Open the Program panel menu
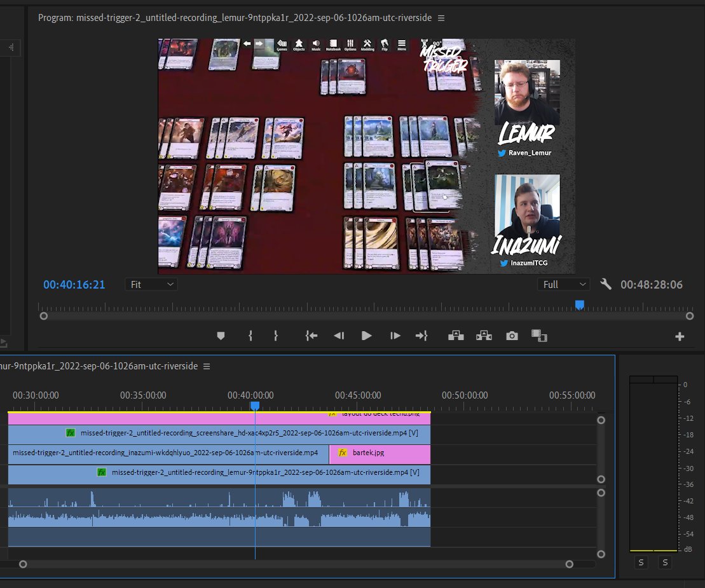Viewport: 705px width, 588px height. 441,18
